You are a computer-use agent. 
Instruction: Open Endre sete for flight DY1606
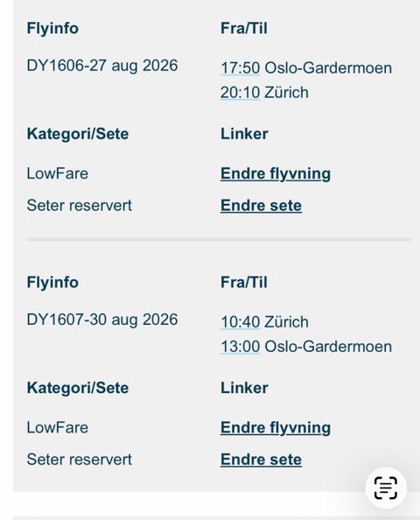click(262, 205)
